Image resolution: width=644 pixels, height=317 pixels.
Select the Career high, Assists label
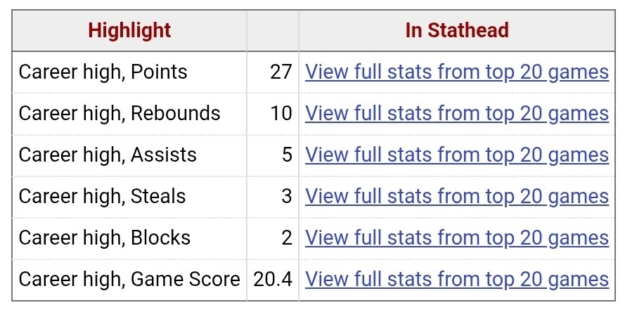[108, 155]
